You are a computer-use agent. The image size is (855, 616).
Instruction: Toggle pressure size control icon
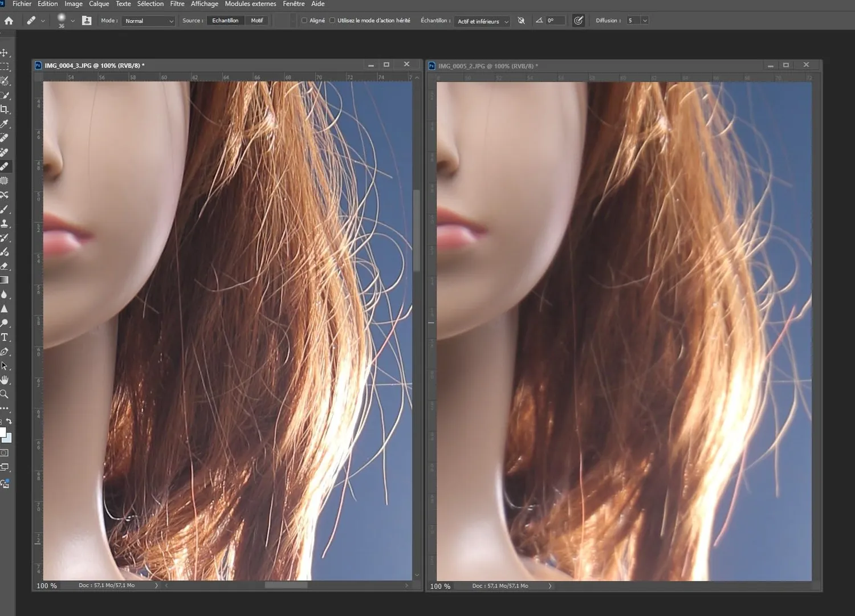click(x=578, y=21)
